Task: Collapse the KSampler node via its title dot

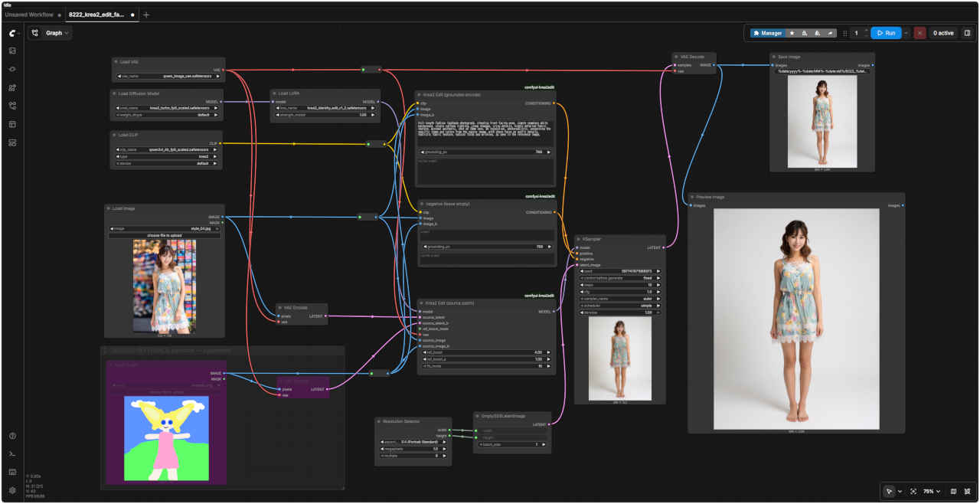Action: [579, 239]
